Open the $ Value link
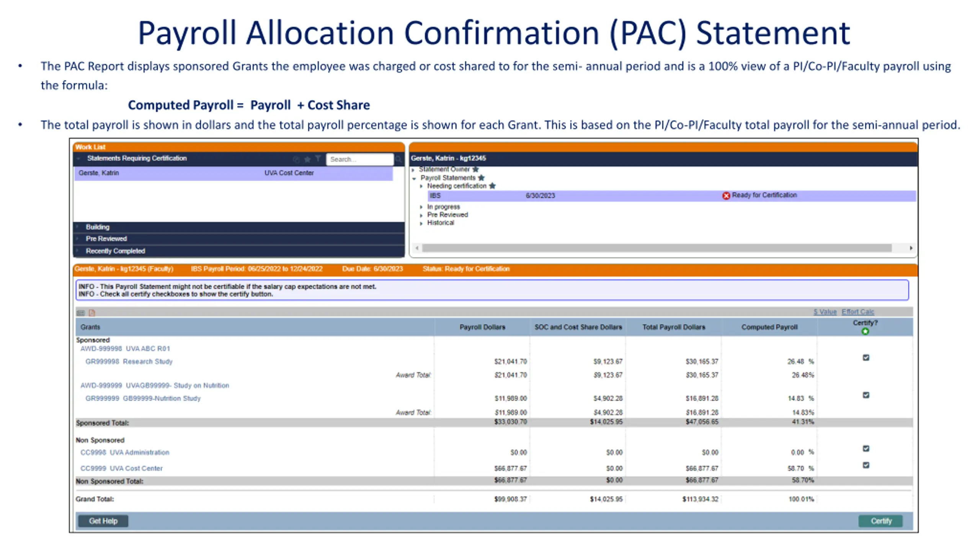Image resolution: width=980 pixels, height=551 pixels. [825, 312]
